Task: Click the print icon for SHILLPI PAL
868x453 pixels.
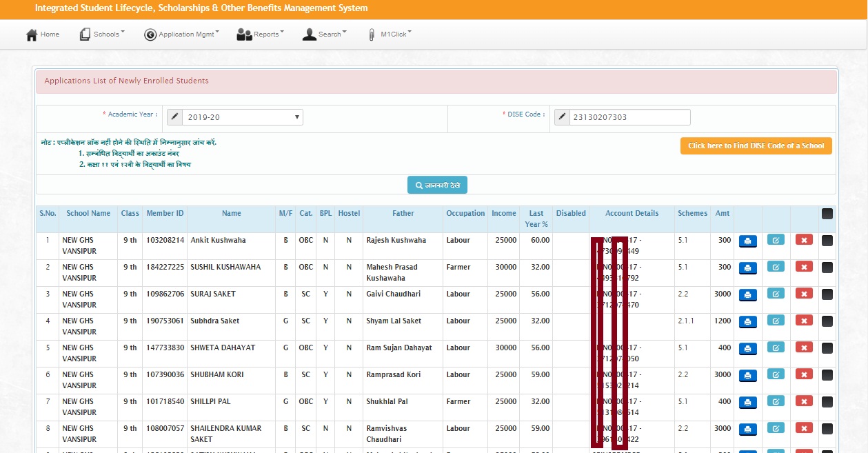Action: (748, 402)
